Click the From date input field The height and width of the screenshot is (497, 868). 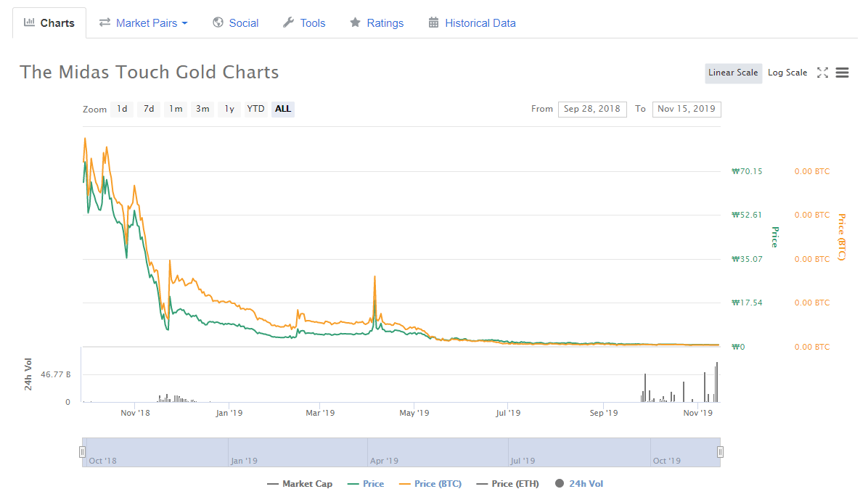pos(591,109)
